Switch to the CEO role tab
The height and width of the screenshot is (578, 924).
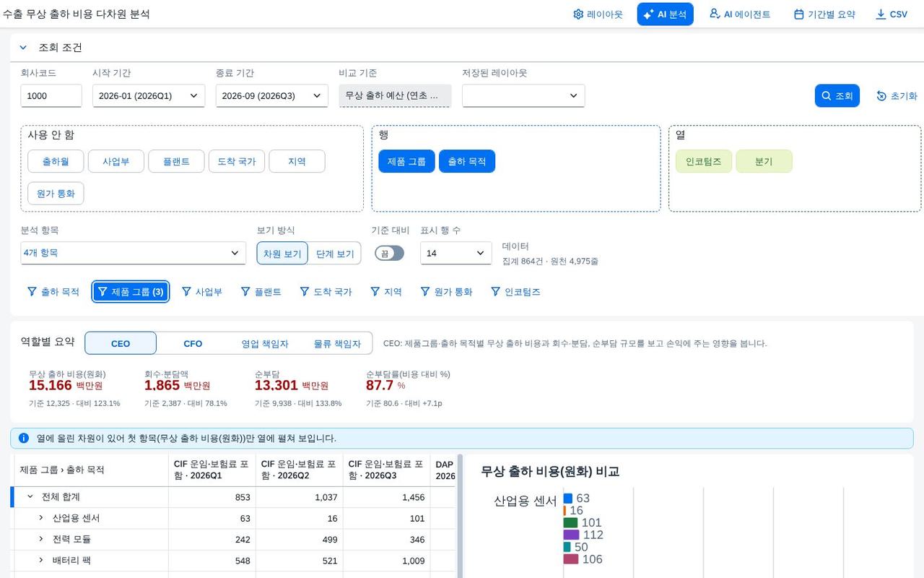point(121,343)
